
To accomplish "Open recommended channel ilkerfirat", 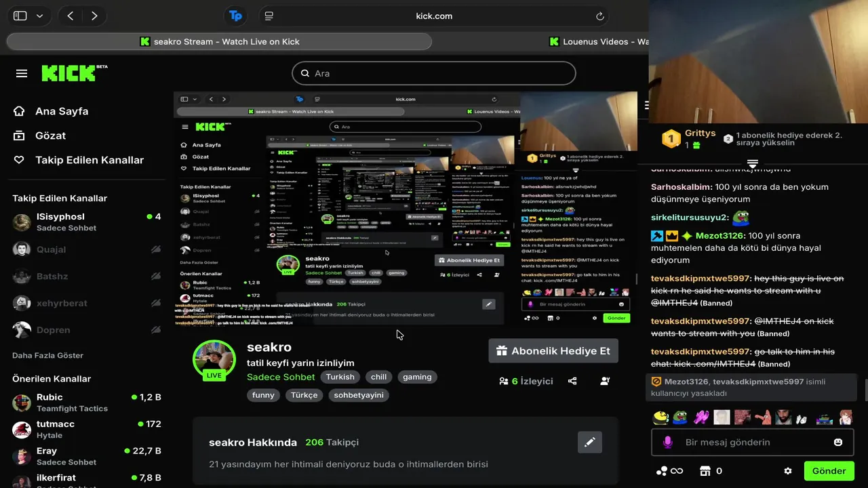I will pyautogui.click(x=87, y=481).
